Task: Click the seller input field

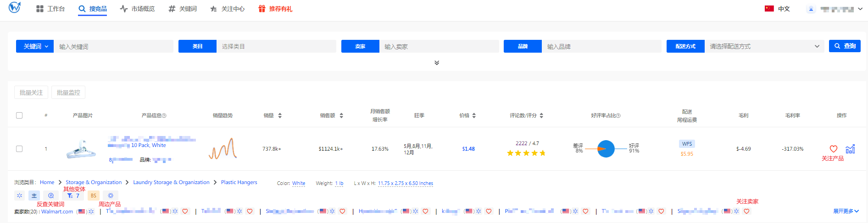Action: [439, 46]
